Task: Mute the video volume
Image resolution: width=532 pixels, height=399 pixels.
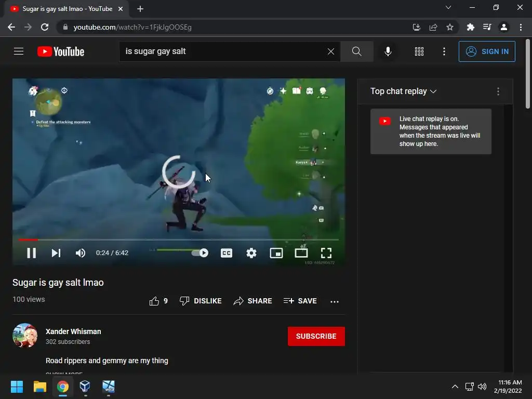Action: pos(81,253)
